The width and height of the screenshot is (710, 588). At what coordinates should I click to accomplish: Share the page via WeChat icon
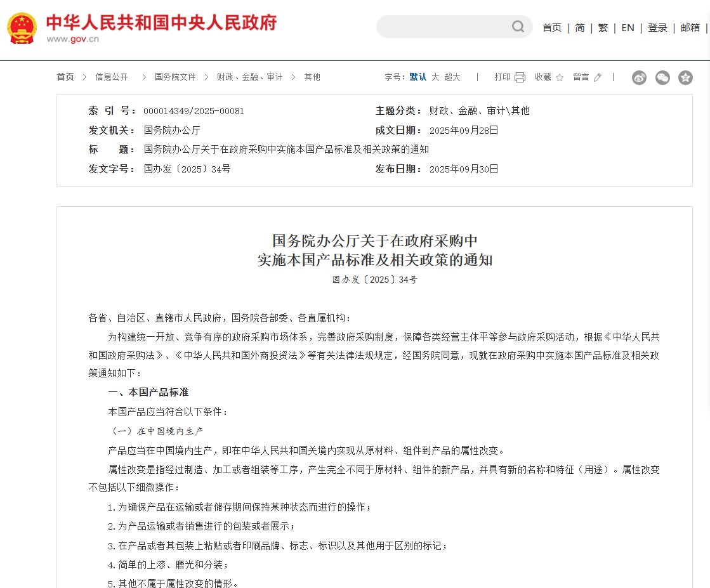click(x=662, y=77)
